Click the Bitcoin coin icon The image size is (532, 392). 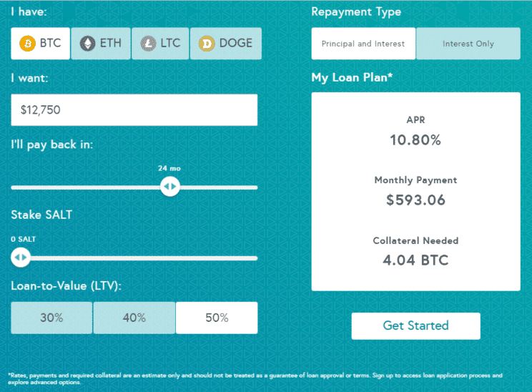point(28,44)
